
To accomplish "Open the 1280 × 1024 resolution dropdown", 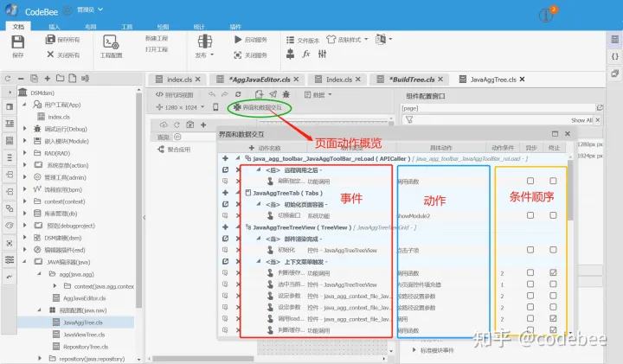I will tap(181, 107).
